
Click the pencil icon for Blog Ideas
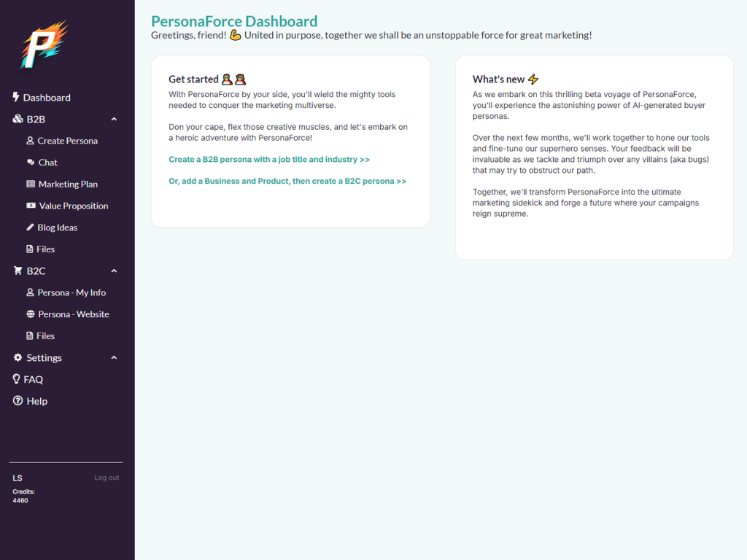click(30, 227)
